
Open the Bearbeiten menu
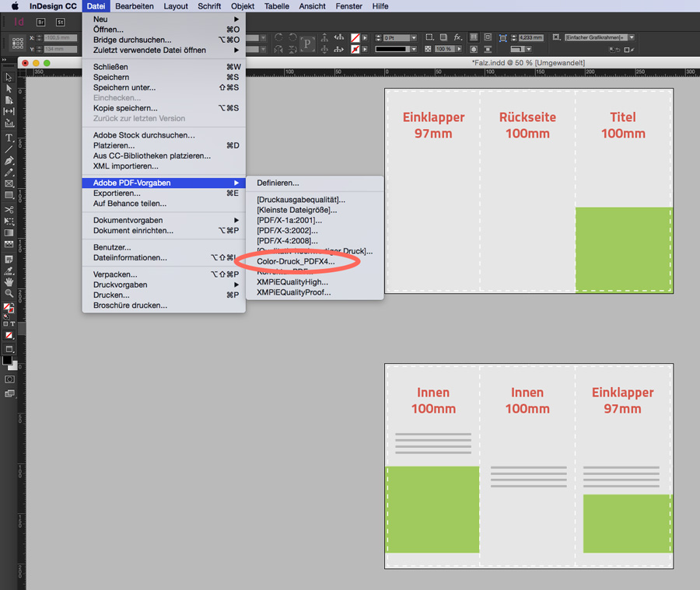click(135, 6)
